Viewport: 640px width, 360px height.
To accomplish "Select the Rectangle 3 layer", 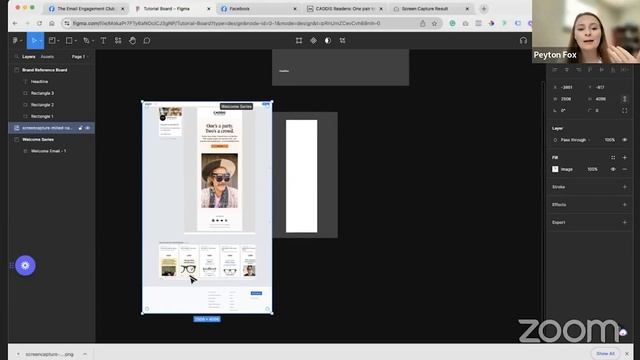I will [x=42, y=93].
